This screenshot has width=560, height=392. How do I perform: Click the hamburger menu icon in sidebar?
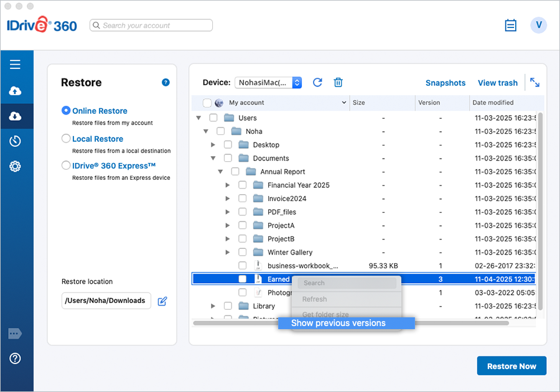[x=16, y=65]
